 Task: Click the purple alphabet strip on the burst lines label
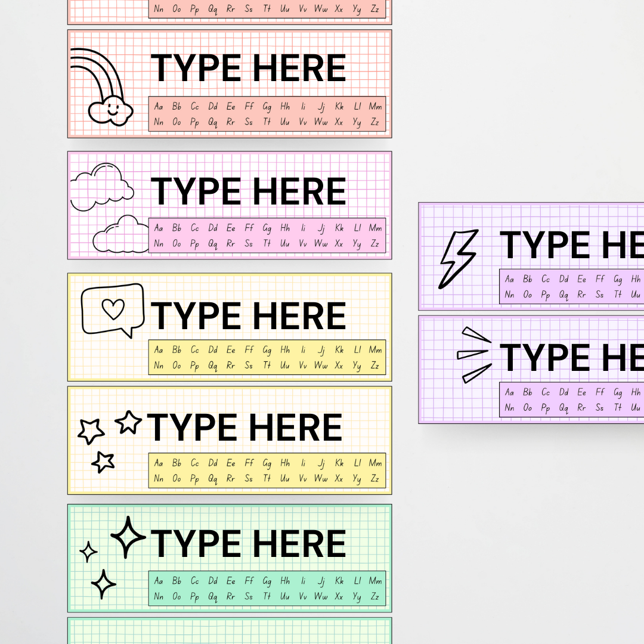(x=571, y=400)
